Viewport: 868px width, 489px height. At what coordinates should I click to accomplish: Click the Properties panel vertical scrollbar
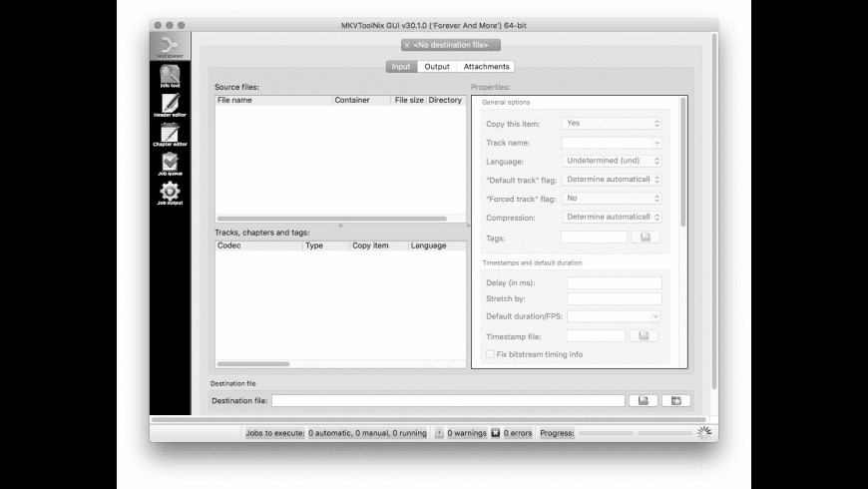tap(683, 162)
